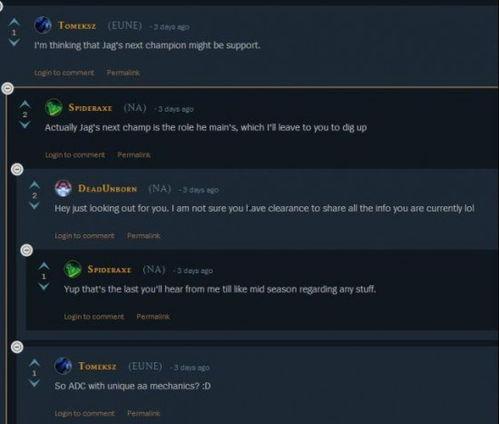This screenshot has width=499, height=424.
Task: Open Tomeksz's profile from top comment
Action: pos(77,26)
